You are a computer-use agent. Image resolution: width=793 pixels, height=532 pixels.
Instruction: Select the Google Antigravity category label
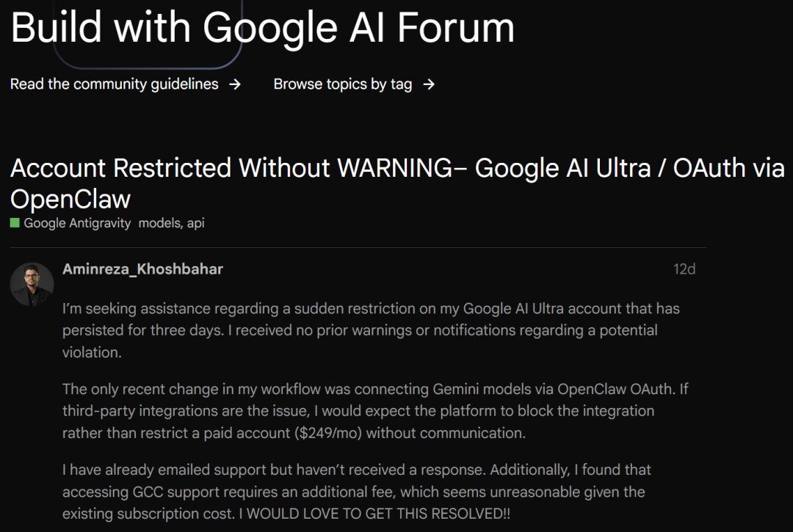tap(77, 223)
